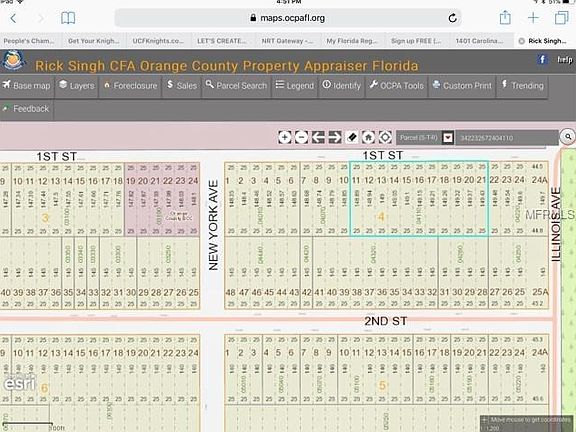
Task: Switch to the UCFKnights.co... tab
Action: click(x=158, y=41)
